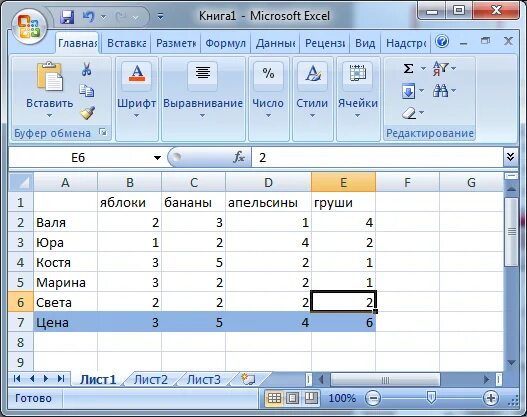Open the Данные tab
The image size is (527, 417).
pyautogui.click(x=275, y=43)
